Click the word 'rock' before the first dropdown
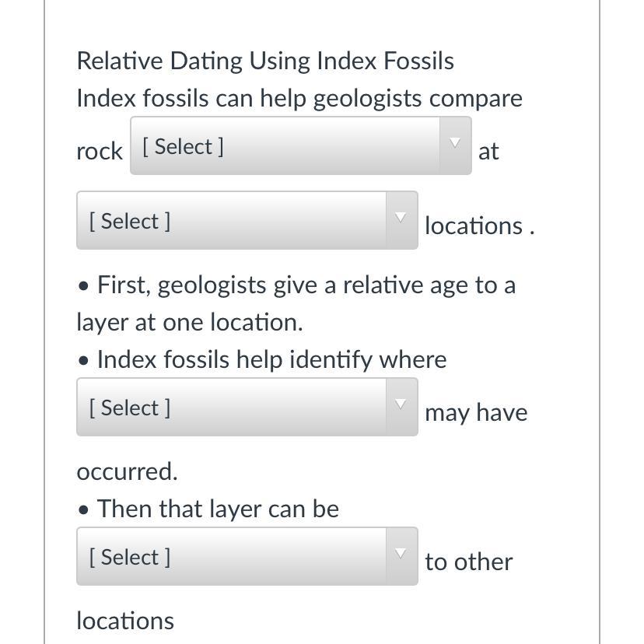The width and height of the screenshot is (644, 644). pos(100,151)
